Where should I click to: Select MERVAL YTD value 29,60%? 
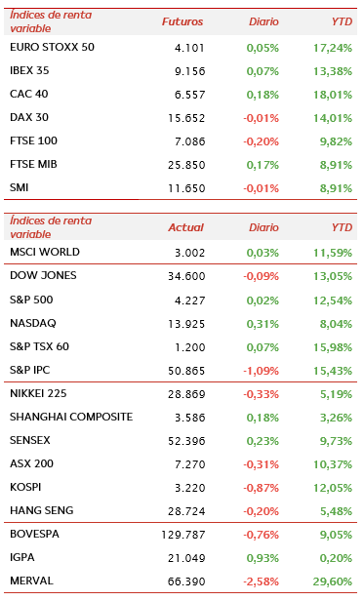coord(333,581)
